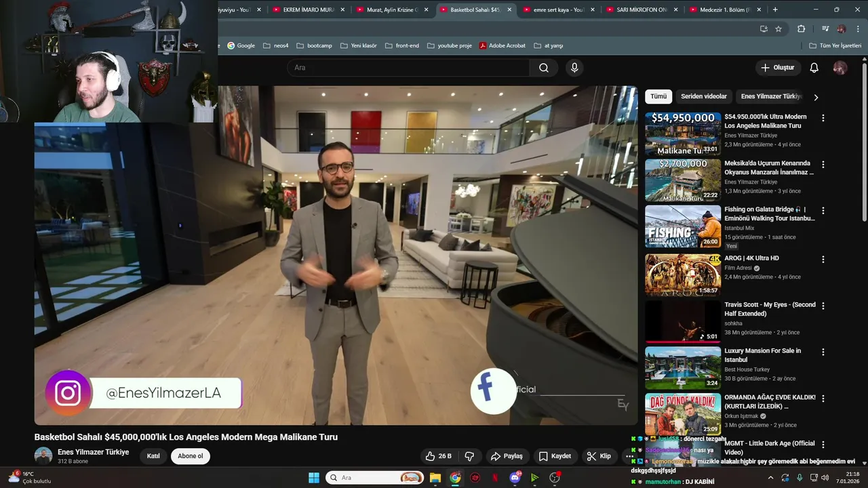
Task: Open YouTube notifications bell
Action: point(814,68)
